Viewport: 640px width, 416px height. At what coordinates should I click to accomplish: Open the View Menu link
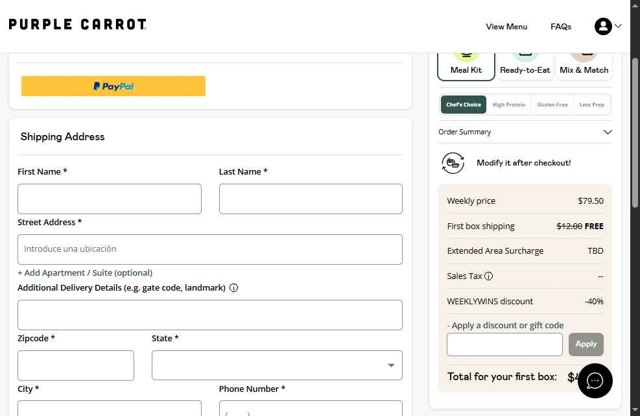507,27
